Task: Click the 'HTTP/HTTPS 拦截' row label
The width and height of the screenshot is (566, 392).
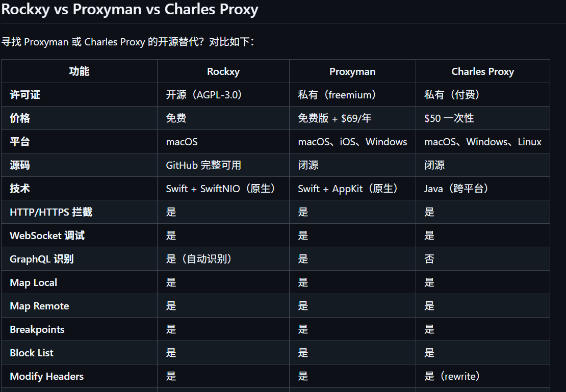Action: pos(51,212)
